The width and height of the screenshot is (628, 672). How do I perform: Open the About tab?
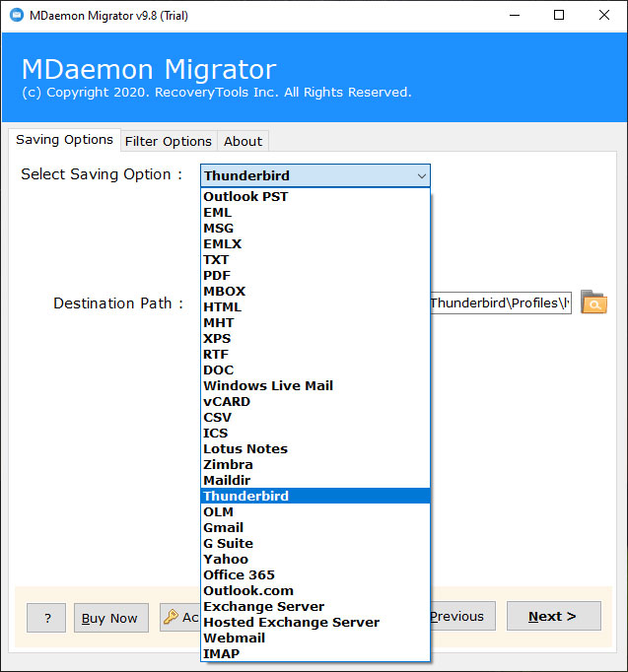pyautogui.click(x=243, y=141)
